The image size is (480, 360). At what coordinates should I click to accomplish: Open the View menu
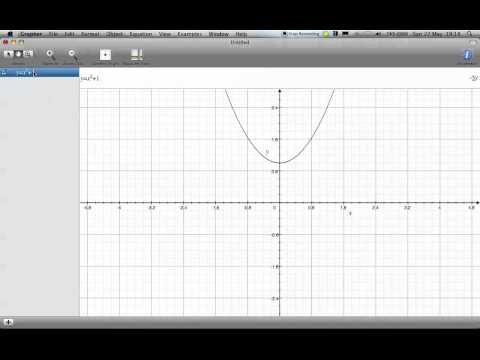click(165, 34)
